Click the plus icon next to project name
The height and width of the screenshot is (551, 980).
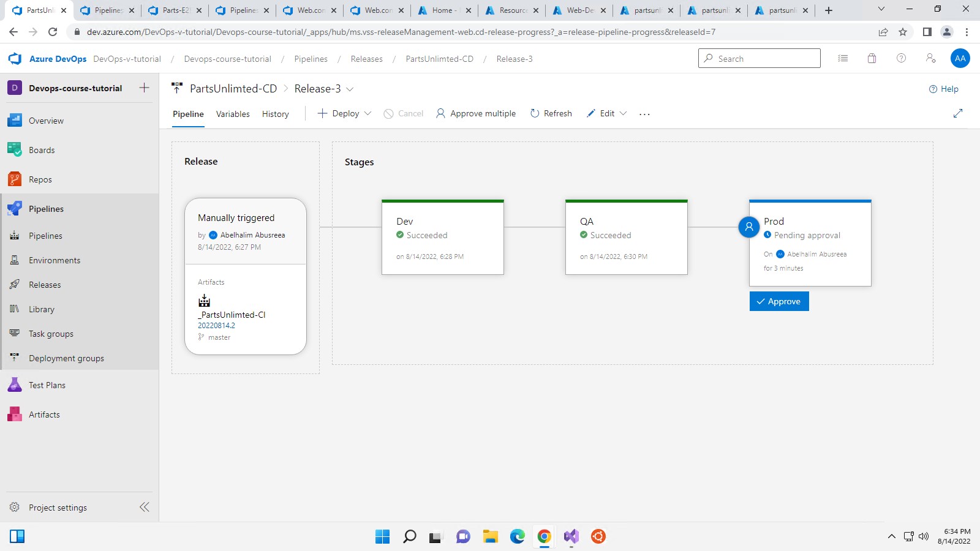tap(144, 88)
